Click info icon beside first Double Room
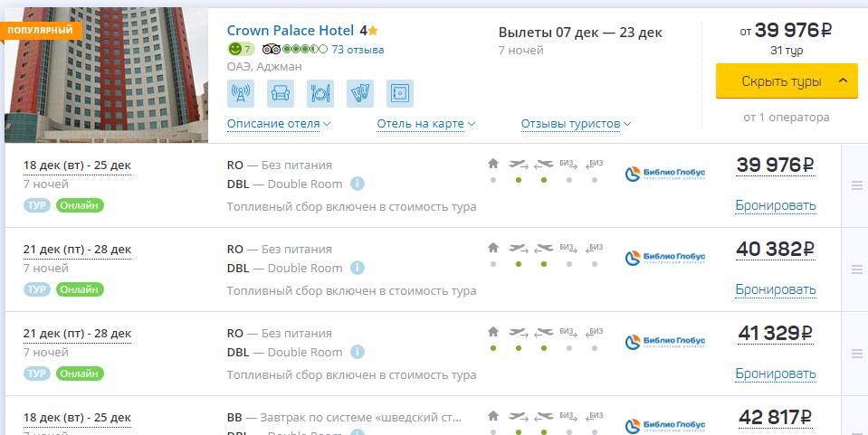 (358, 184)
